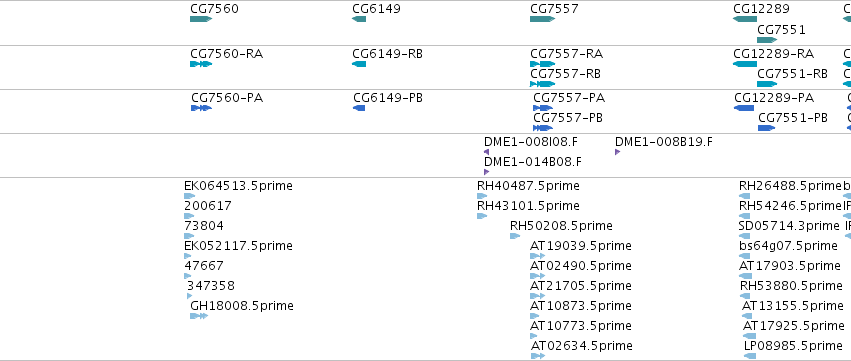Select the CG7557-RB transcript glyph

[542, 84]
